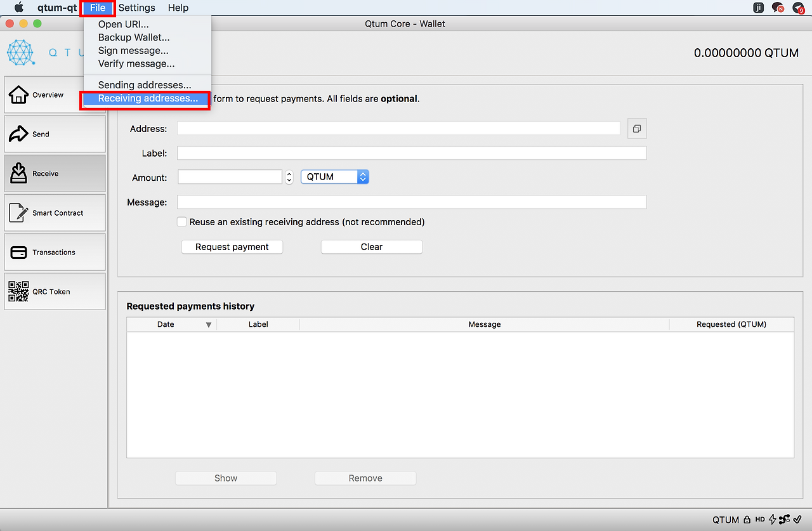The image size is (812, 531).
Task: Click the Label column header in payments history
Action: click(x=258, y=324)
